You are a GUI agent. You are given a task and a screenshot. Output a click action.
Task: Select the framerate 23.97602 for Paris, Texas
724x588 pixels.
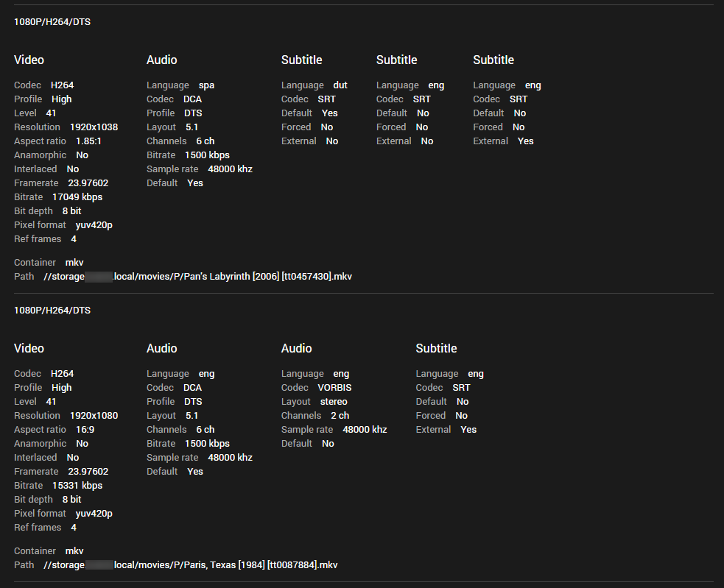click(88, 471)
